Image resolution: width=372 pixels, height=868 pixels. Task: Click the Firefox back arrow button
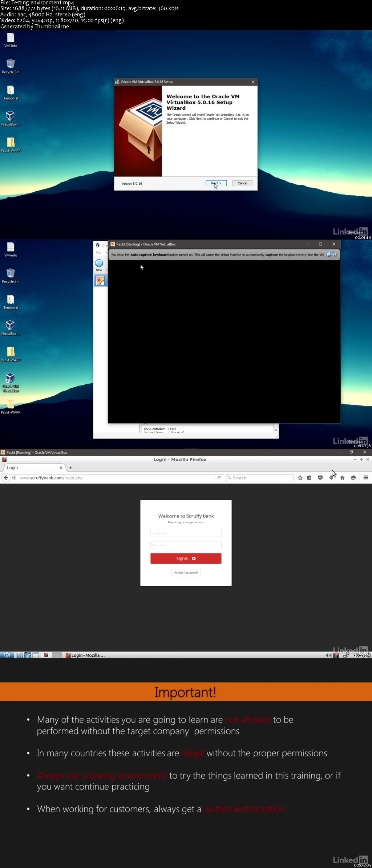click(x=6, y=477)
